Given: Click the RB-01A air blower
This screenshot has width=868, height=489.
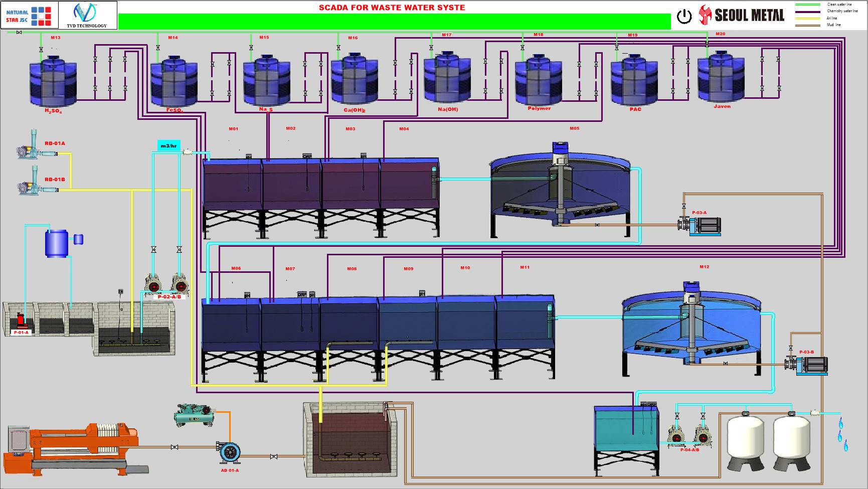Looking at the screenshot, I should click(37, 145).
